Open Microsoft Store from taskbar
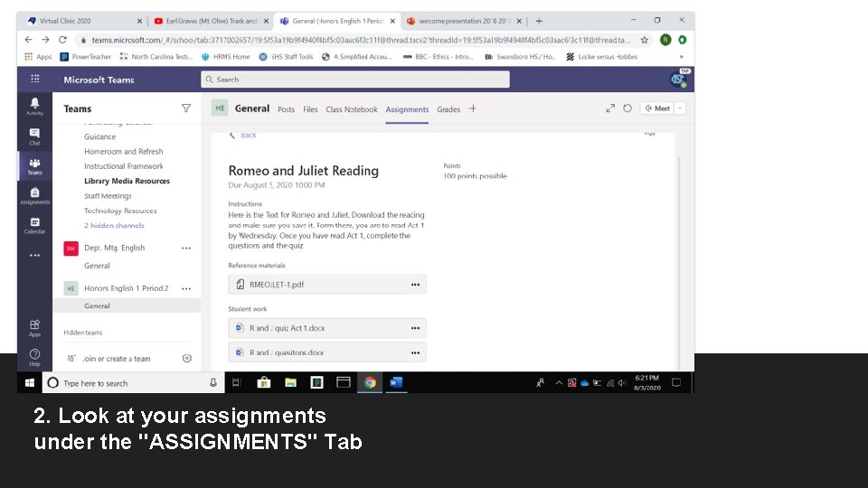Image resolution: width=868 pixels, height=488 pixels. [x=263, y=382]
